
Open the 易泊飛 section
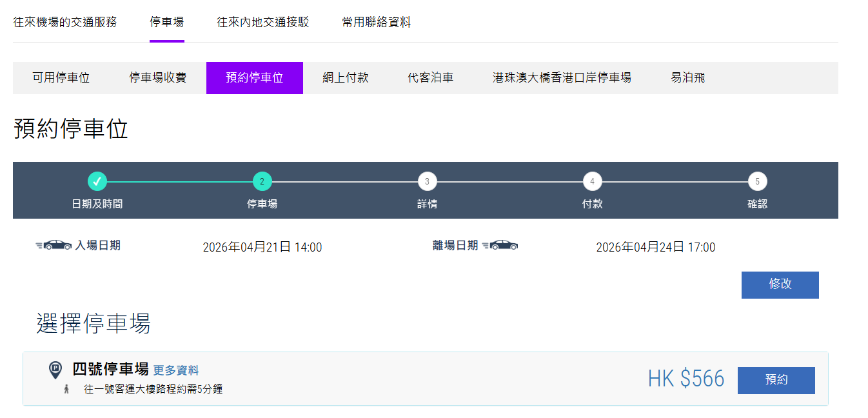click(687, 77)
